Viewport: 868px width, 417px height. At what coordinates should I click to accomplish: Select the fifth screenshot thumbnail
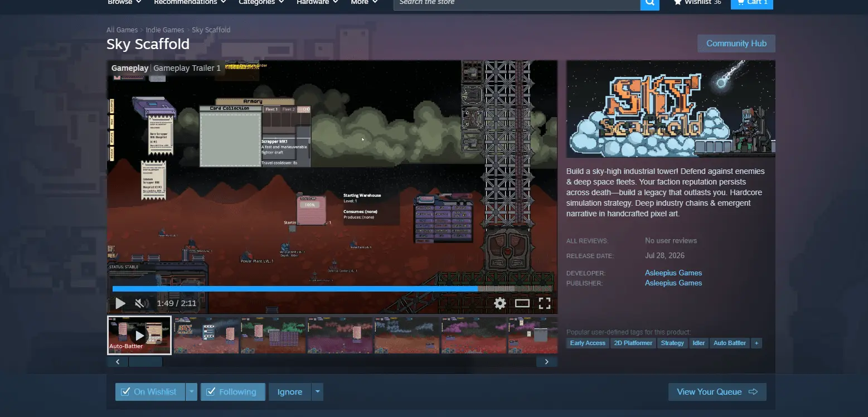click(407, 336)
